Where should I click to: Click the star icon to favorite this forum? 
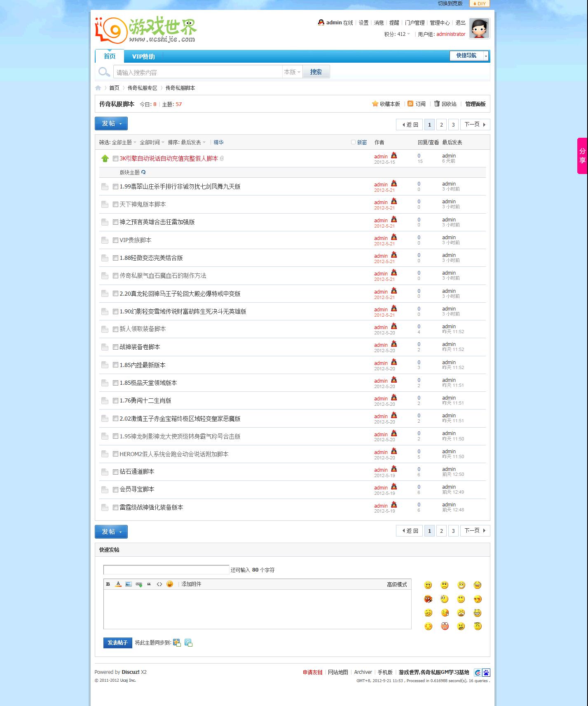(375, 104)
